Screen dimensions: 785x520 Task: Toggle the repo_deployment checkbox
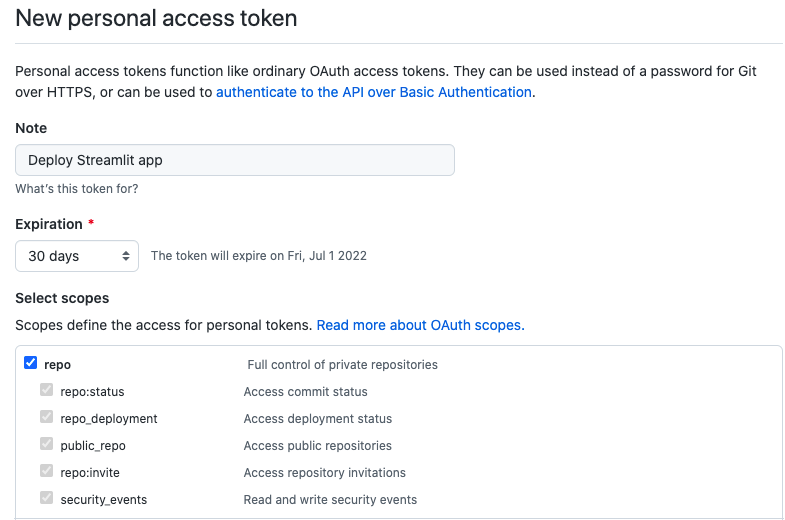click(x=46, y=418)
